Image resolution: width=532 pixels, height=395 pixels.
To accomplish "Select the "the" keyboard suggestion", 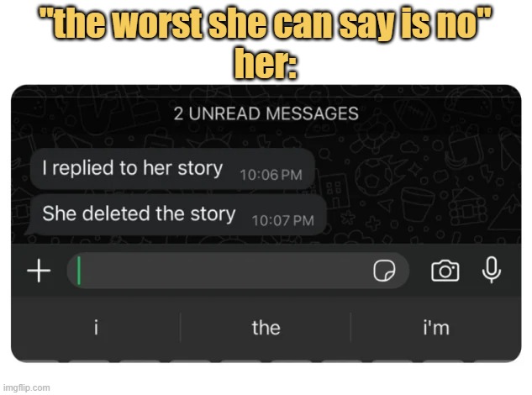I will [x=266, y=328].
